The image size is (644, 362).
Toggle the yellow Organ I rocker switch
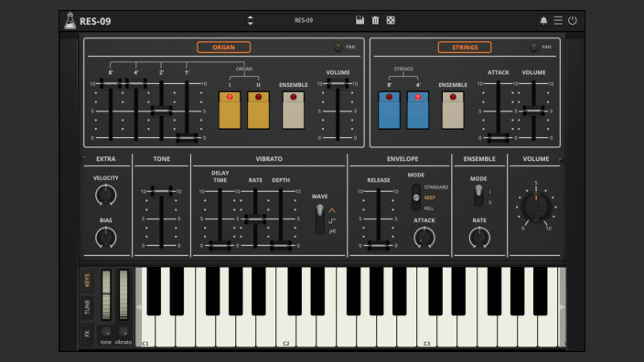[x=230, y=110]
